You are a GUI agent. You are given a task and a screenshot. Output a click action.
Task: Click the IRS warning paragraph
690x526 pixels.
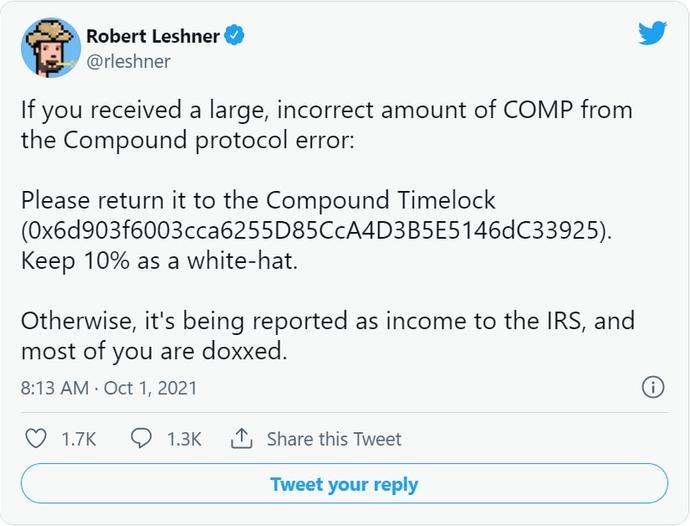[x=328, y=336]
